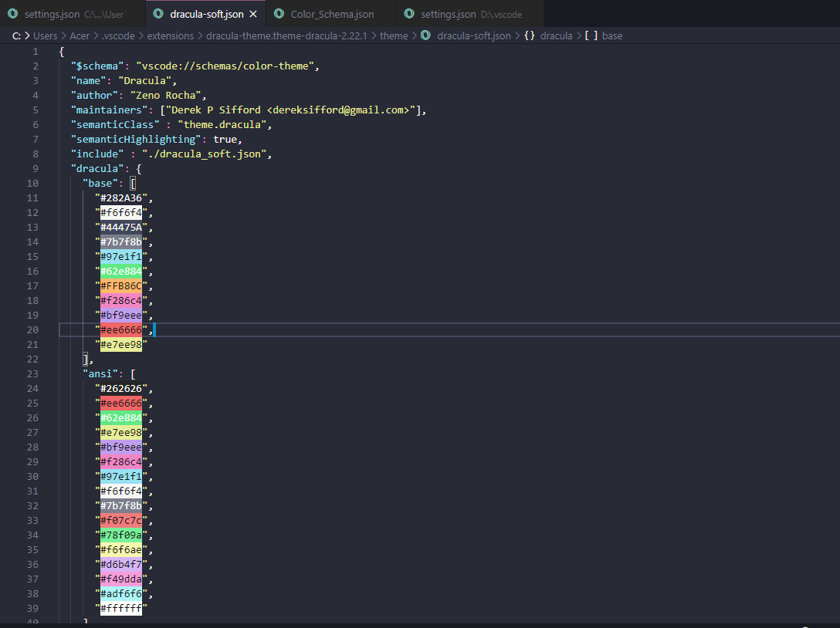The width and height of the screenshot is (840, 628).
Task: Click dracula-theme.theme-dracula-2.22.1 breadcrumb
Action: pos(286,35)
